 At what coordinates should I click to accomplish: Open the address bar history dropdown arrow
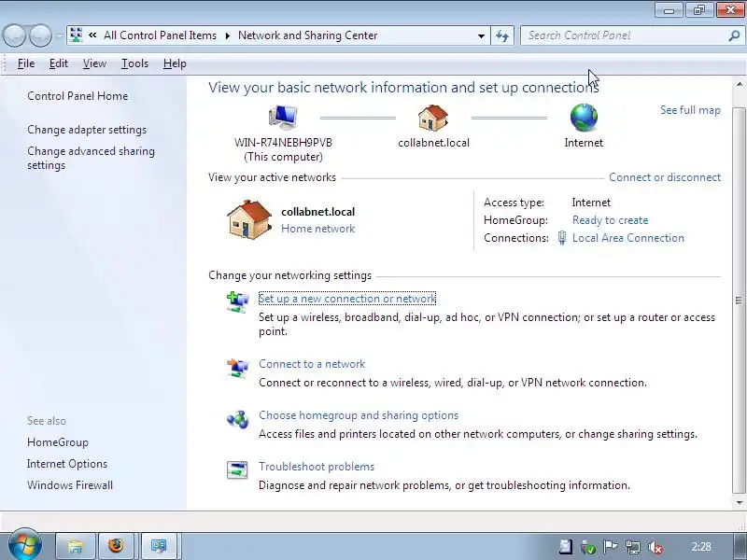pyautogui.click(x=481, y=35)
